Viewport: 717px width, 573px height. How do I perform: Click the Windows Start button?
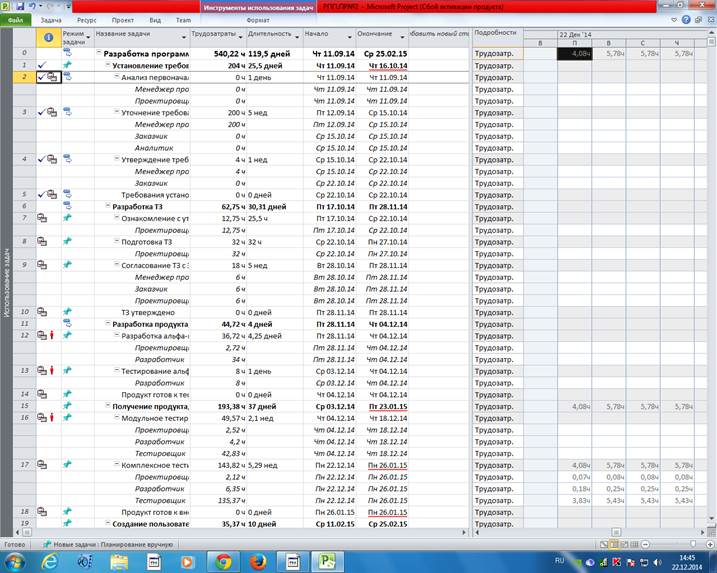pos(15,561)
